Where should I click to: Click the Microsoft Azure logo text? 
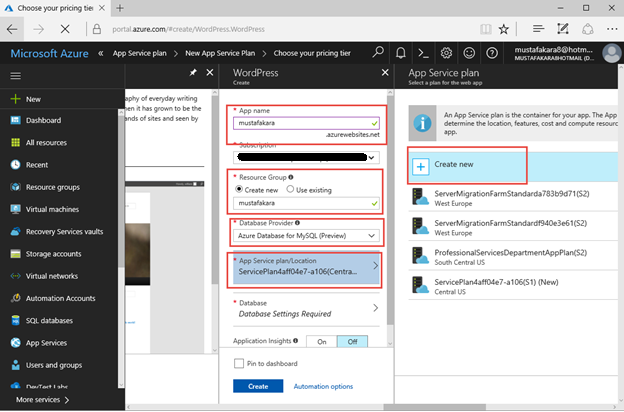(49, 53)
